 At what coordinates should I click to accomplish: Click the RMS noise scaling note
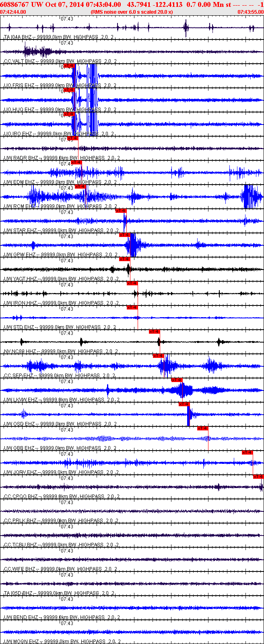click(x=132, y=12)
